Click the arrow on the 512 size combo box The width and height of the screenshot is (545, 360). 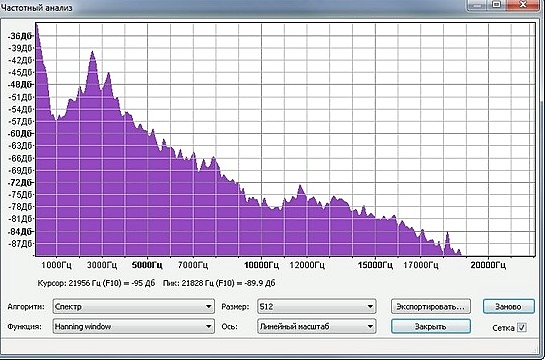370,306
